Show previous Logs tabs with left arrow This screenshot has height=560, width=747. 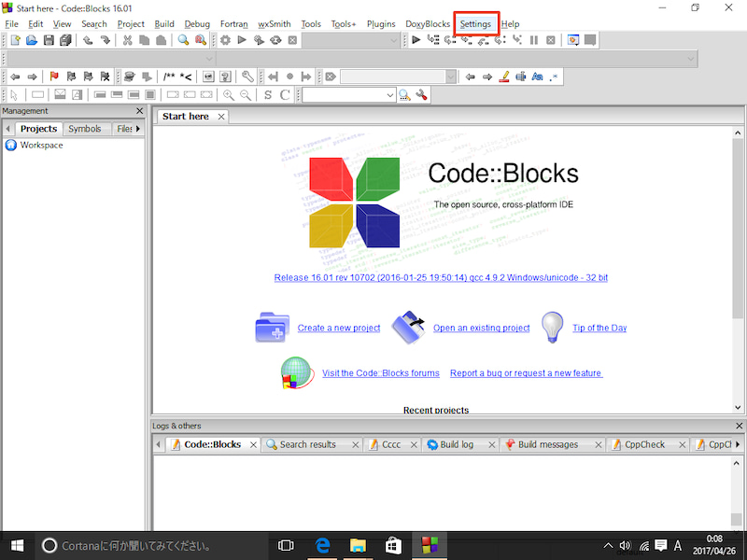coord(159,444)
